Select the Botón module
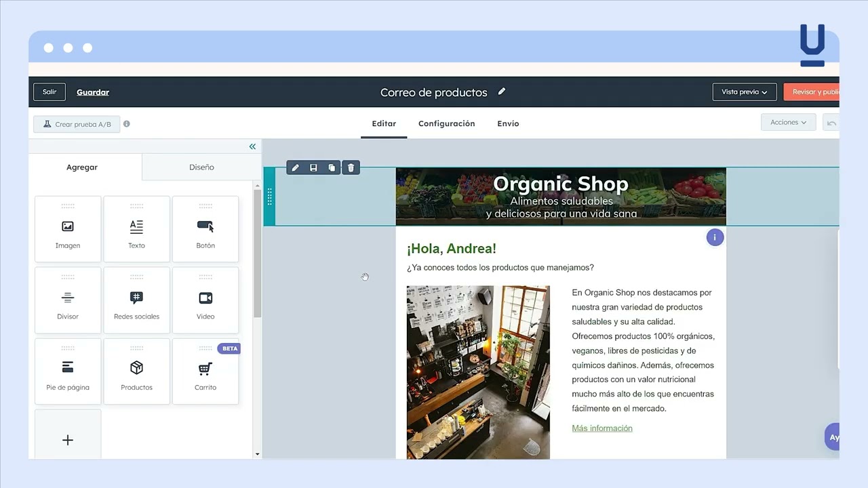Viewport: 868px width, 488px height. 205,229
